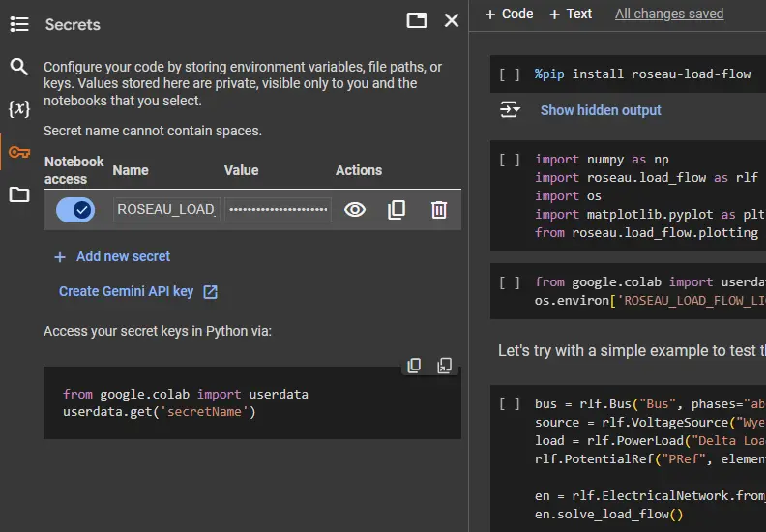766x532 pixels.
Task: Click the hidden output toggle icon
Action: (x=510, y=109)
